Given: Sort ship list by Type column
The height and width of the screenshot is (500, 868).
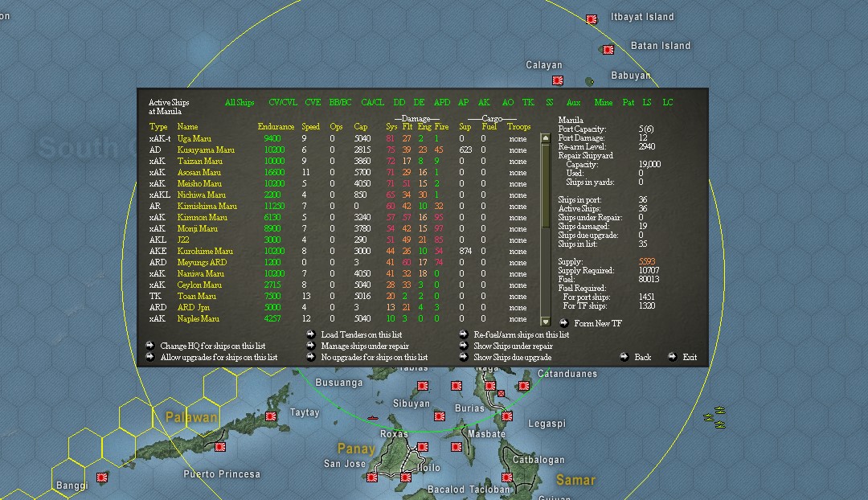Looking at the screenshot, I should 158,127.
